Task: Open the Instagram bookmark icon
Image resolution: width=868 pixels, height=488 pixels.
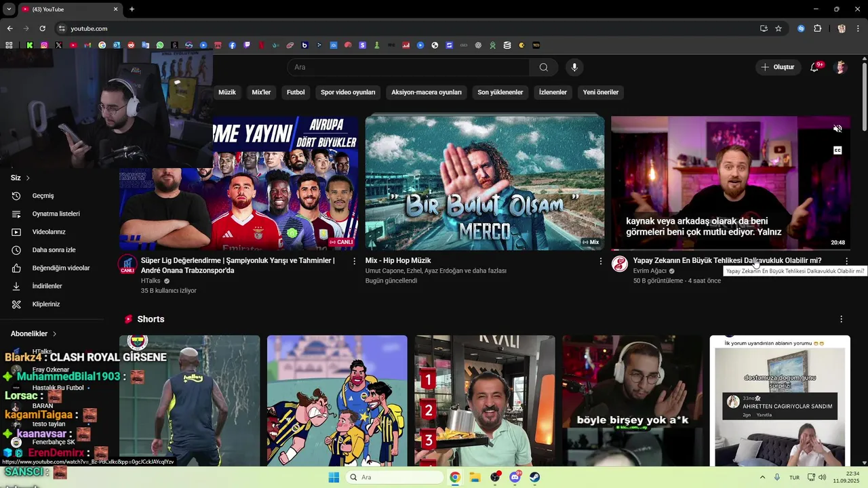Action: click(x=44, y=45)
